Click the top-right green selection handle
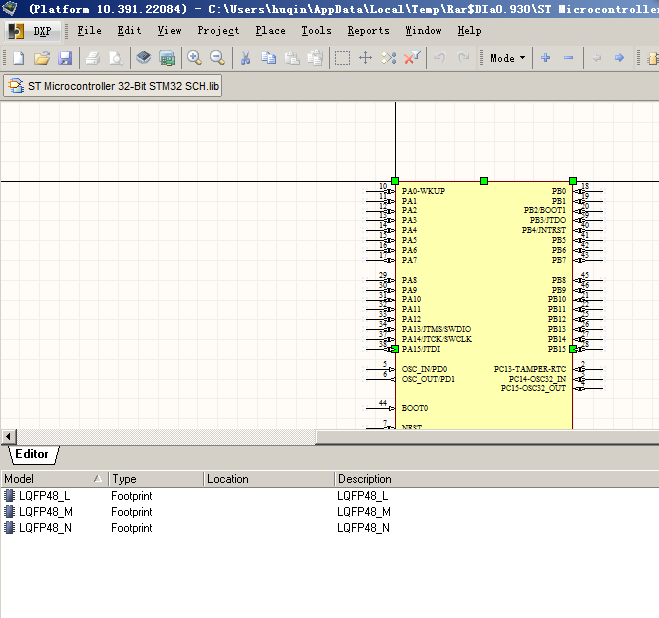The height and width of the screenshot is (618, 659). pyautogui.click(x=573, y=181)
